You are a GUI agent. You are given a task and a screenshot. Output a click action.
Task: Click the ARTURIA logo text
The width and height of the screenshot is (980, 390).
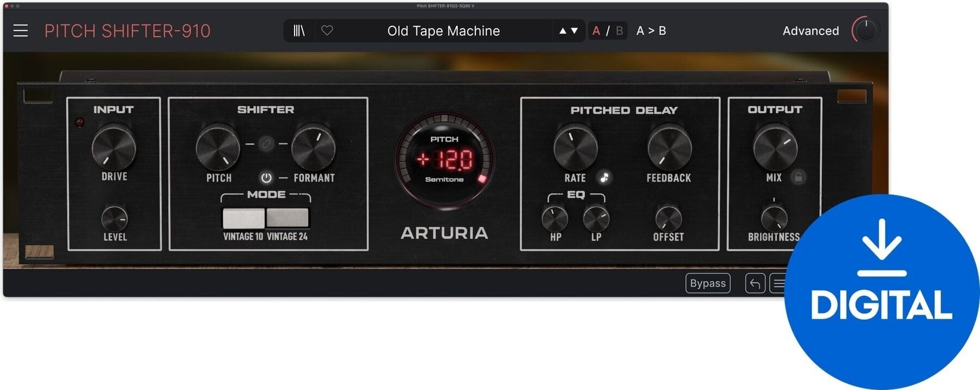tap(444, 233)
